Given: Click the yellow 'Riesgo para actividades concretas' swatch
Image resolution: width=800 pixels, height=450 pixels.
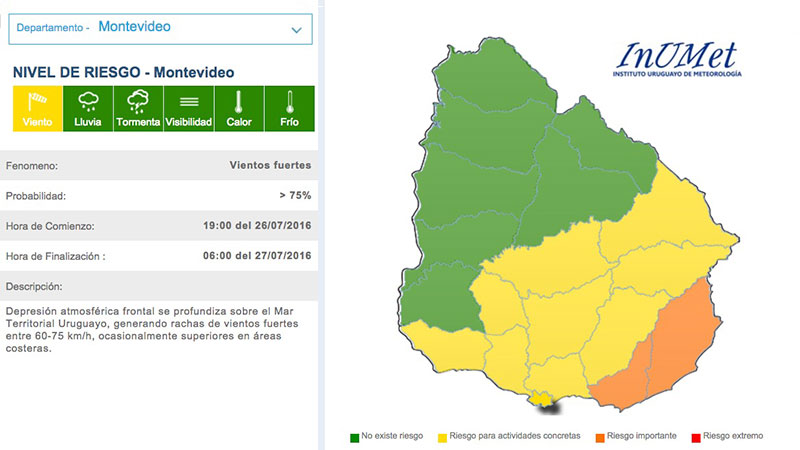Looking at the screenshot, I should [443, 436].
